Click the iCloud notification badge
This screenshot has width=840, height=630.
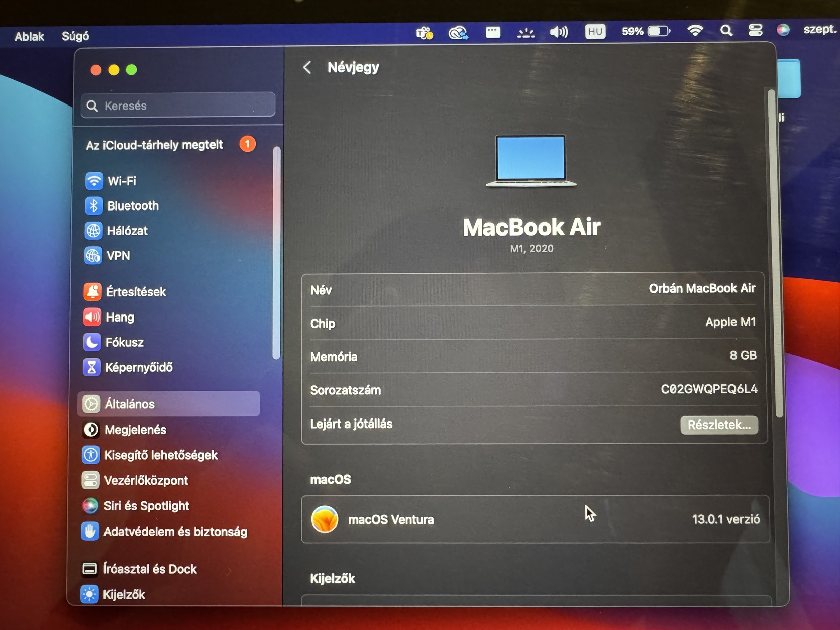pos(247,144)
